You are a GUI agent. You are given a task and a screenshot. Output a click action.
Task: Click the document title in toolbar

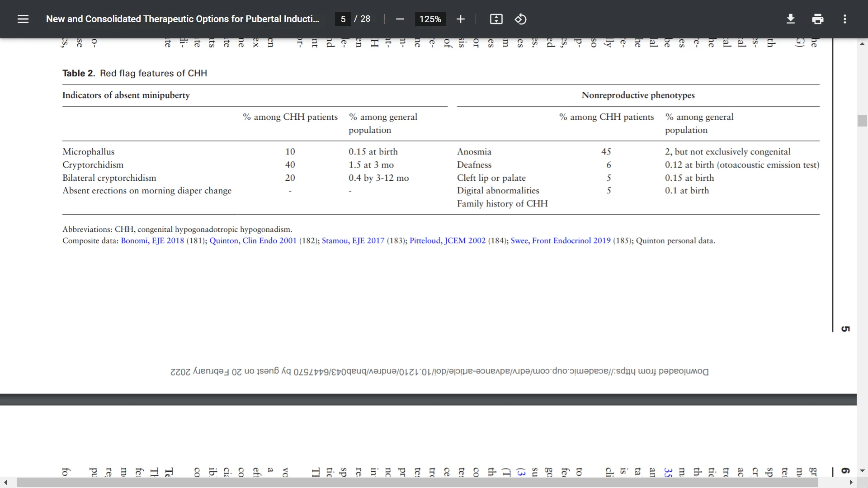[183, 19]
